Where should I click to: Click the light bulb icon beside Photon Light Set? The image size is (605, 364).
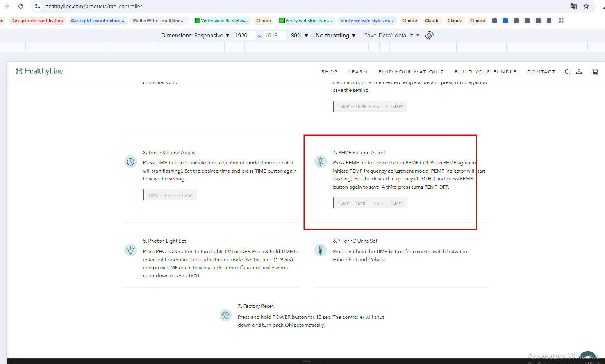point(130,250)
